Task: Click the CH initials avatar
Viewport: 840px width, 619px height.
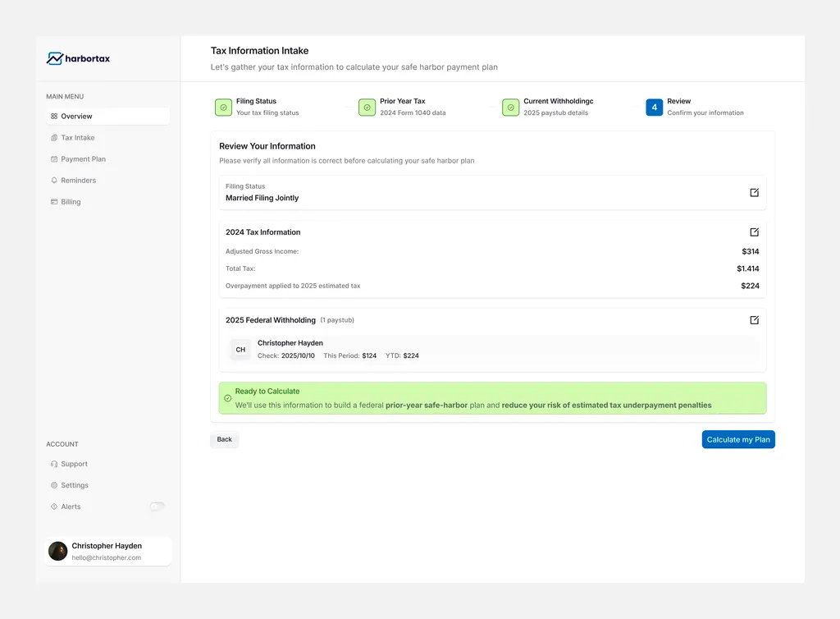Action: [240, 350]
